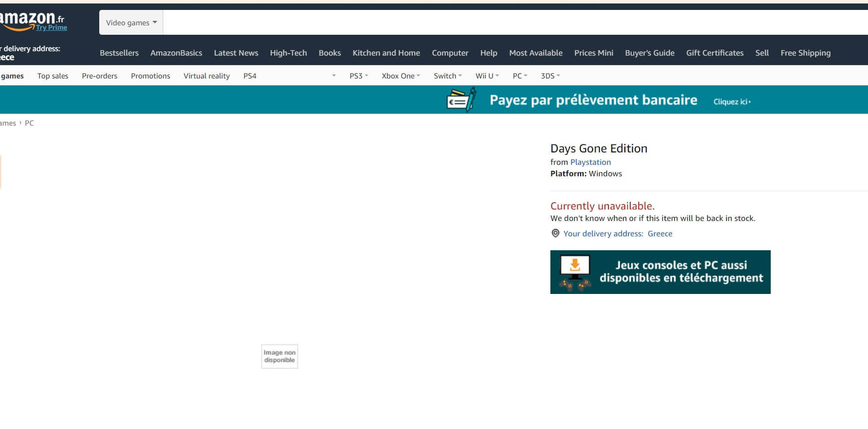Click the "Image non disponible" placeholder thumbnail

pos(279,357)
